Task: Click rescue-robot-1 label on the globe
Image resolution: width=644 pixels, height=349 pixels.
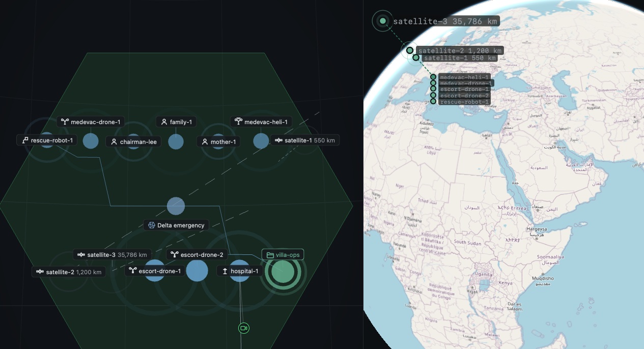Action: tap(464, 102)
